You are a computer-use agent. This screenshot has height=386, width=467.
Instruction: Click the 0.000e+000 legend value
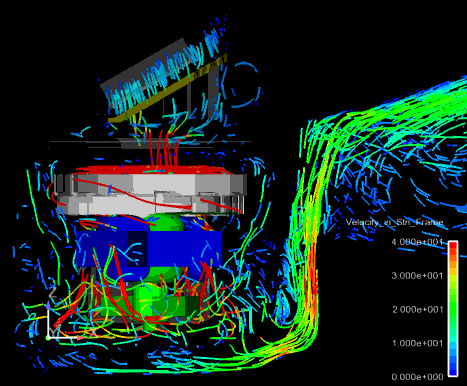[x=417, y=377]
